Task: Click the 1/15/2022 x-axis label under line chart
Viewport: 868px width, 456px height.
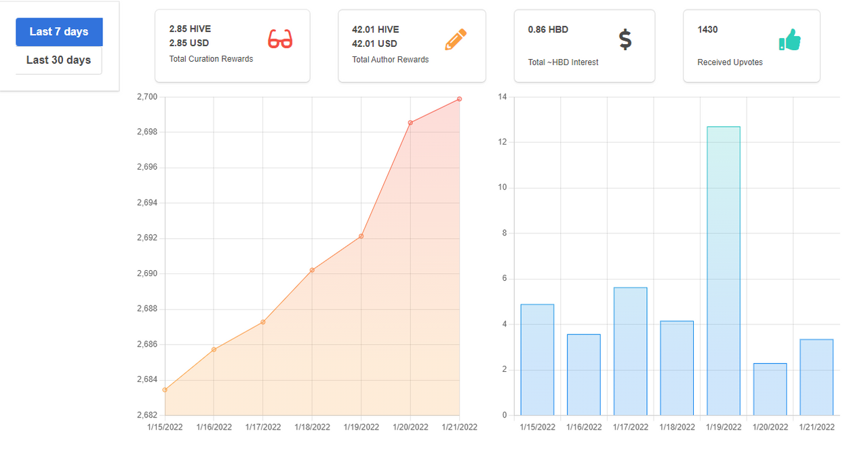Action: tap(165, 427)
